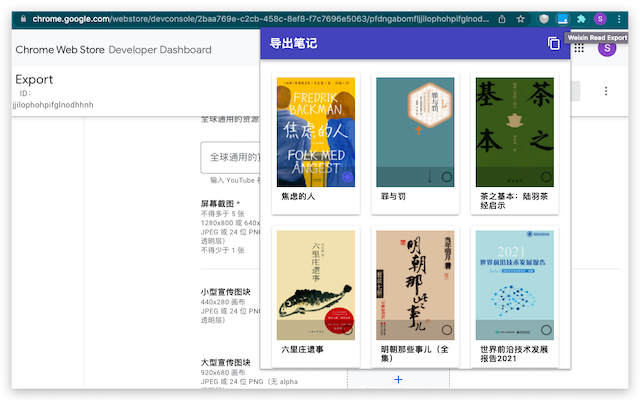Click the 焦虑的人 title text
This screenshot has height=400, width=640.
point(298,196)
